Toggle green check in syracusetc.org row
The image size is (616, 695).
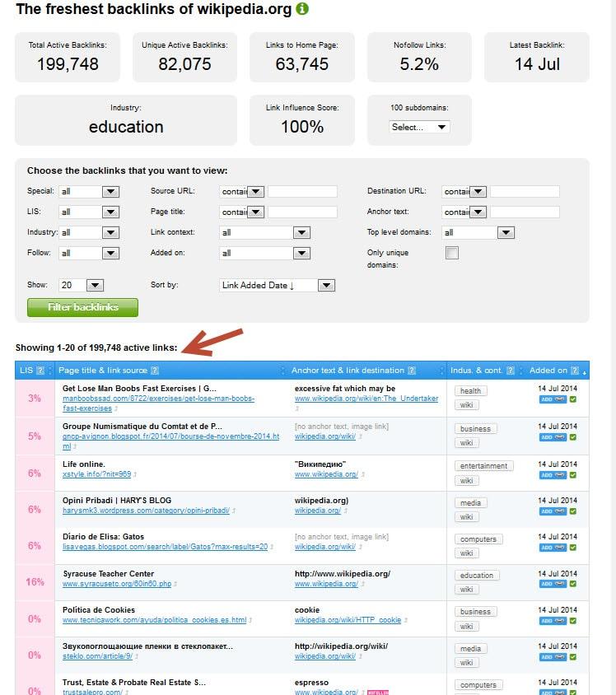pyautogui.click(x=573, y=584)
